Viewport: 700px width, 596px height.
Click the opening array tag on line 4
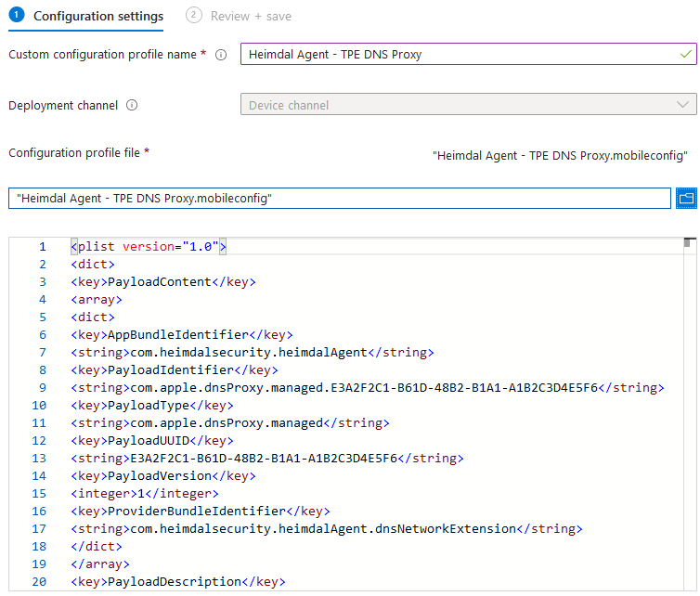pyautogui.click(x=96, y=300)
